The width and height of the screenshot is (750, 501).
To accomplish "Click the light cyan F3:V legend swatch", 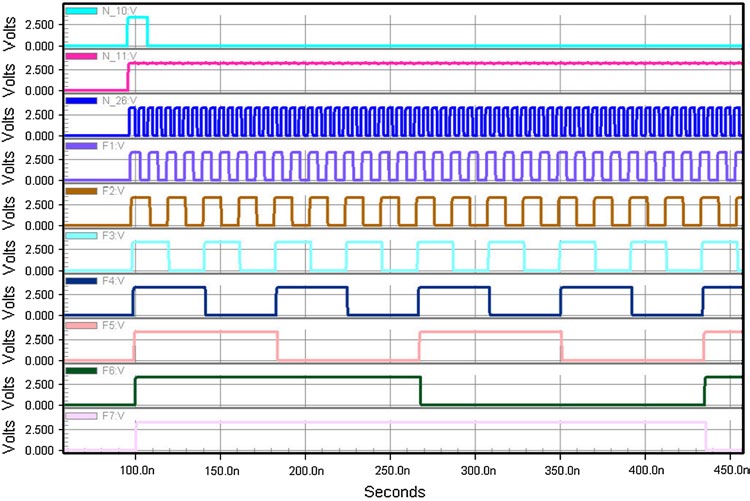I will tap(81, 235).
